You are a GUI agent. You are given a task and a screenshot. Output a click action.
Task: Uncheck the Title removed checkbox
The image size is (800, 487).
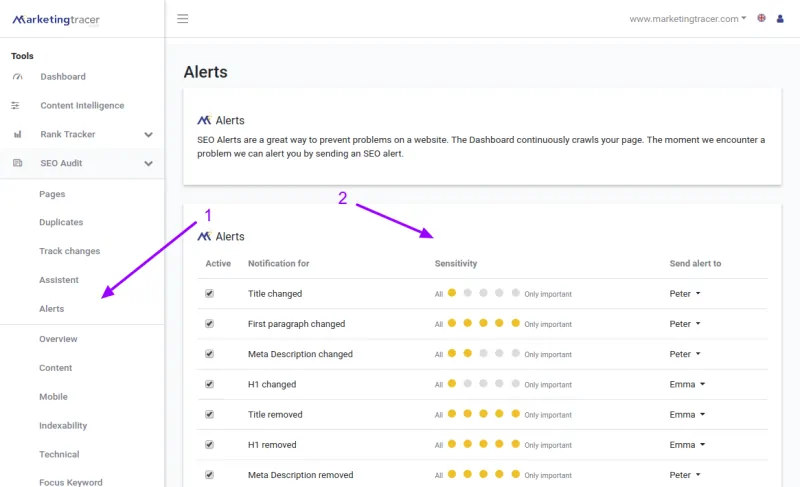click(209, 414)
